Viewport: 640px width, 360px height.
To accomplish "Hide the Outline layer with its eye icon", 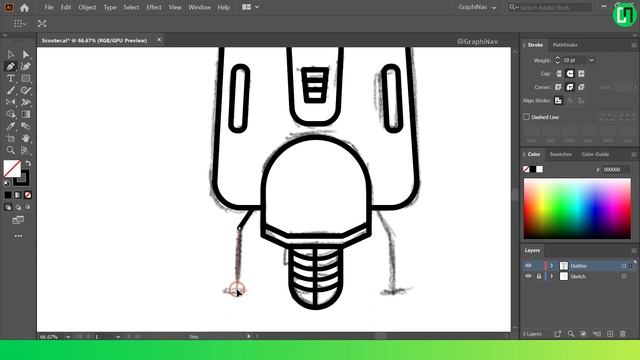I will [529, 266].
